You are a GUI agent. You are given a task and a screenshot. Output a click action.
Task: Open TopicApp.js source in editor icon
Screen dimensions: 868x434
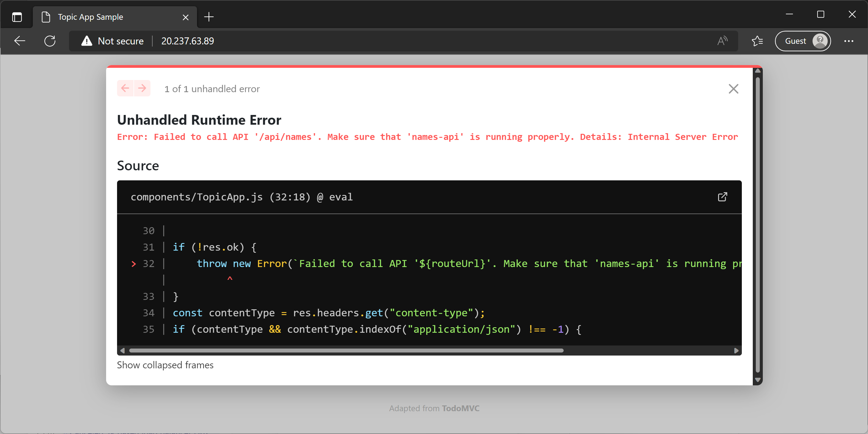[x=722, y=197]
